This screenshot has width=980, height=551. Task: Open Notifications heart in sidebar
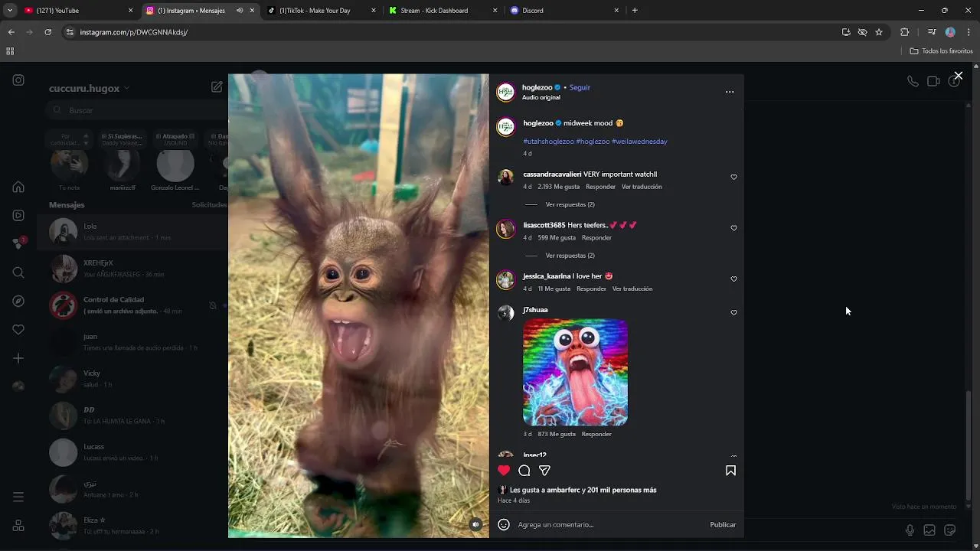click(18, 329)
